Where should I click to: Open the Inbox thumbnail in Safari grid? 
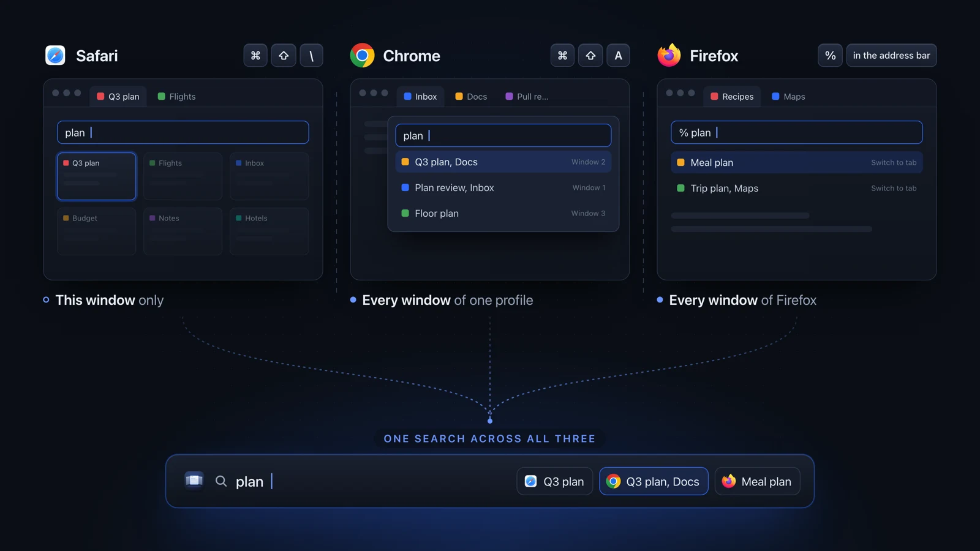point(269,176)
